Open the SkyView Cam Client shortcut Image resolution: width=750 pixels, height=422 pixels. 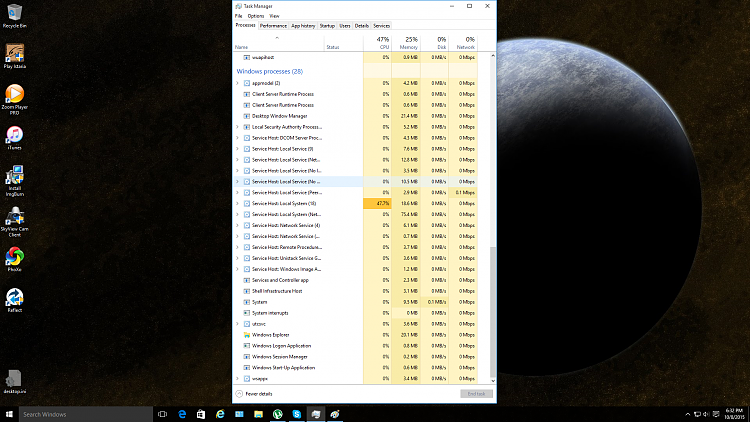[14, 222]
